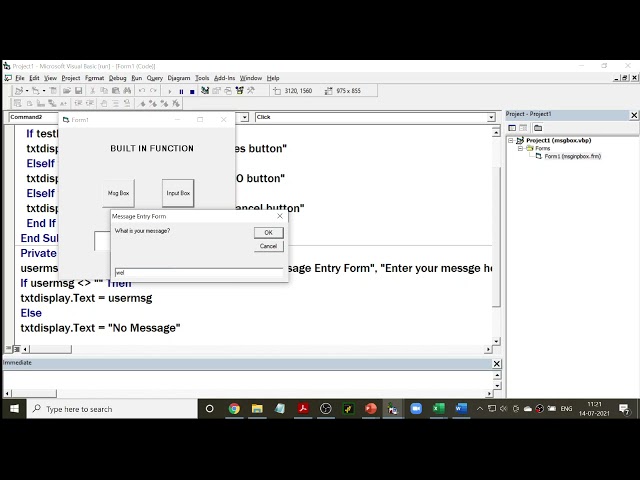Toggle Full Module View button below code pane
Image resolution: width=640 pixels, height=480 pixels.
(17, 349)
